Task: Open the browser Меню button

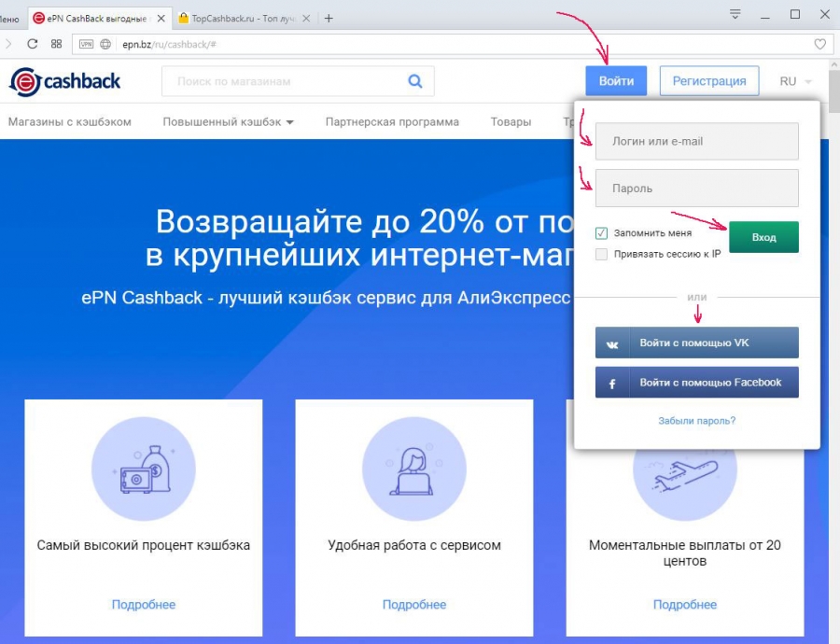Action: (x=9, y=19)
